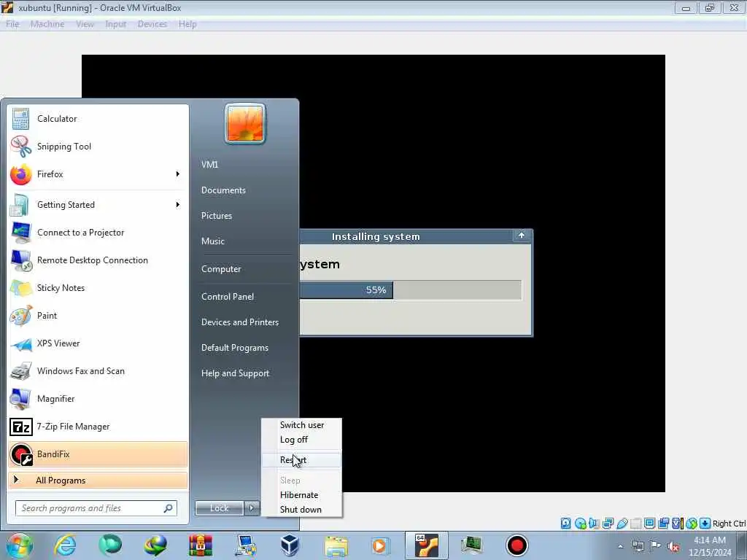Open Firefox from the Start menu
747x560 pixels.
click(98, 174)
